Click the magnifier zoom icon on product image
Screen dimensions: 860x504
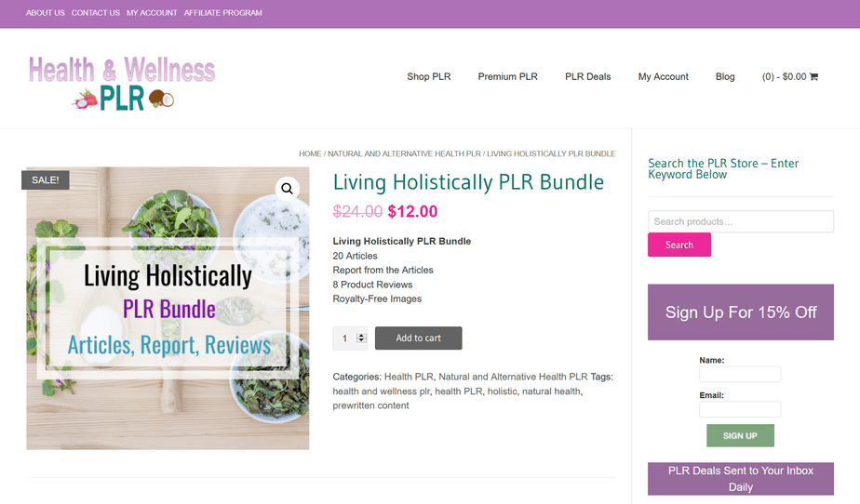(287, 189)
